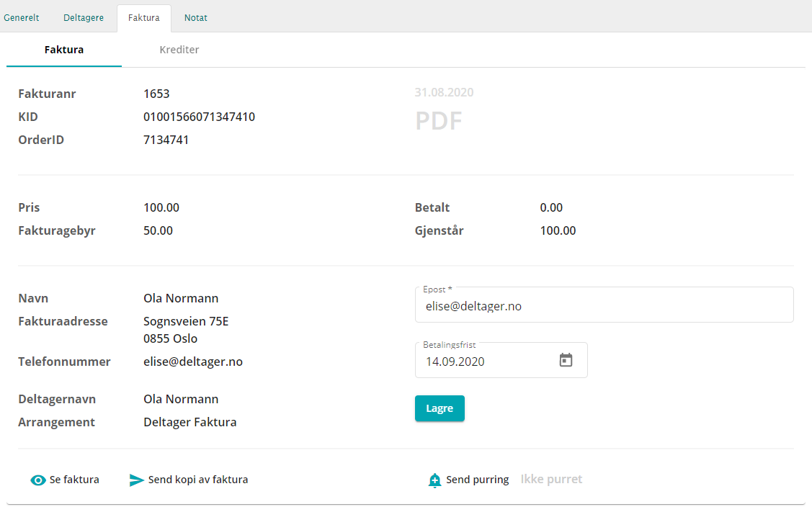Switch to the Krediter sub-tab
The height and width of the screenshot is (512, 812).
click(179, 50)
